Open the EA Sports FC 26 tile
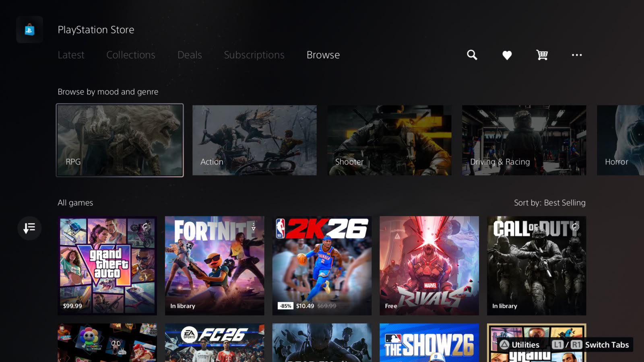Image resolution: width=644 pixels, height=362 pixels. tap(215, 343)
